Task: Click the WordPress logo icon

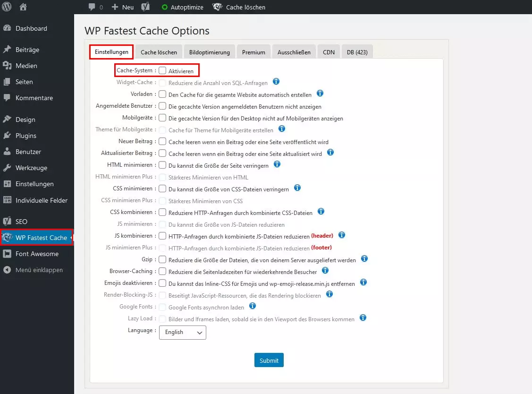Action: [x=7, y=7]
